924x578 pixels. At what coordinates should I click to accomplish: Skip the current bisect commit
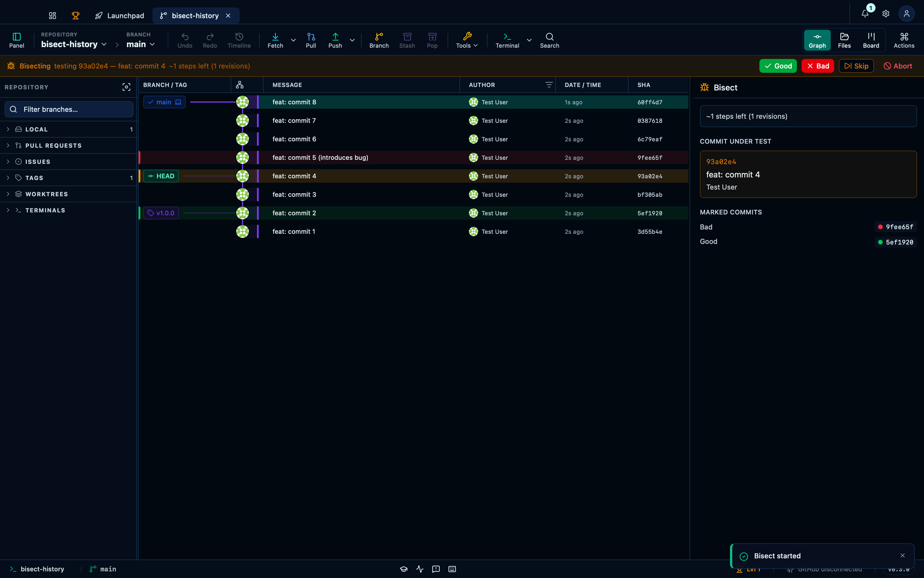(x=856, y=66)
